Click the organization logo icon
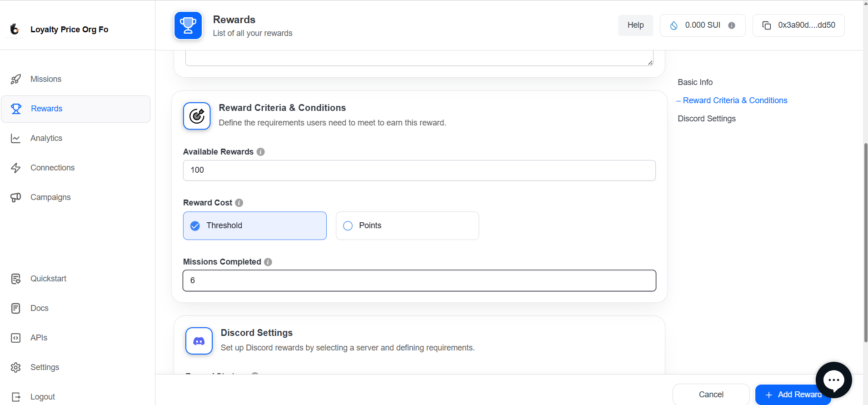This screenshot has height=405, width=868. 15,29
